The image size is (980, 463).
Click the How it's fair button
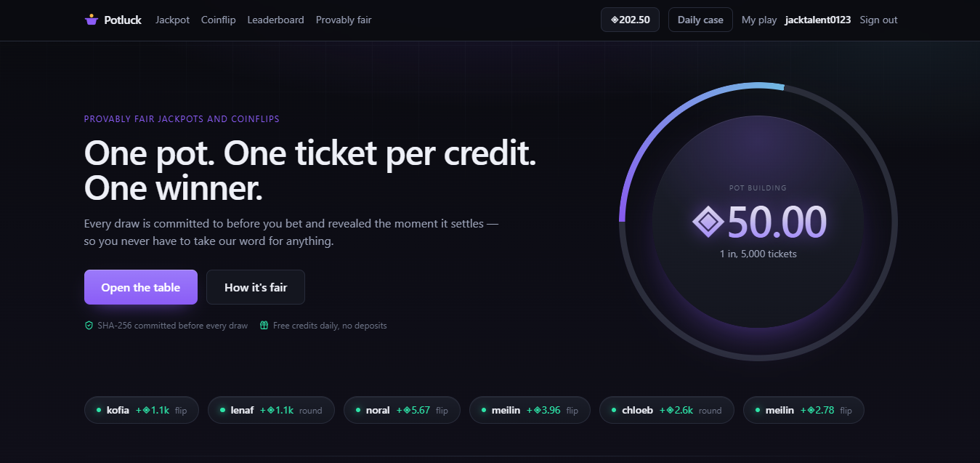[256, 287]
